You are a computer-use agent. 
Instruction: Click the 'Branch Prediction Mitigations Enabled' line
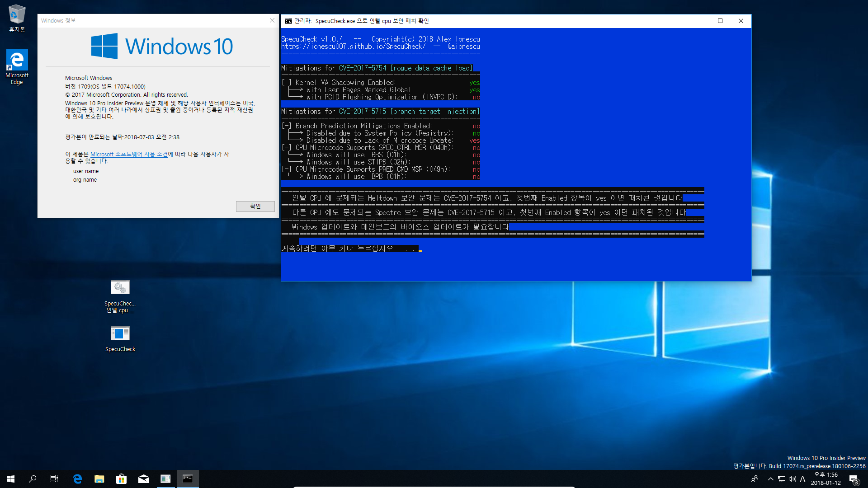tap(381, 126)
